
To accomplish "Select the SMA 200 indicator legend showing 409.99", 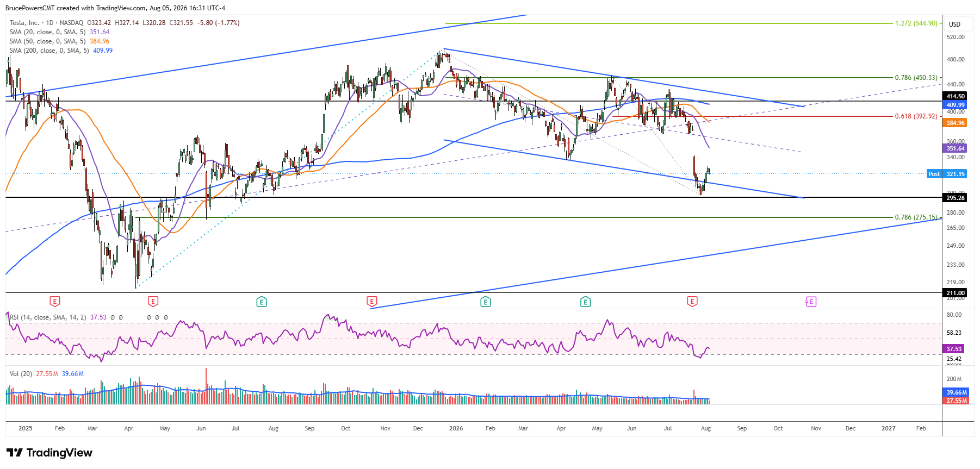I will click(61, 51).
